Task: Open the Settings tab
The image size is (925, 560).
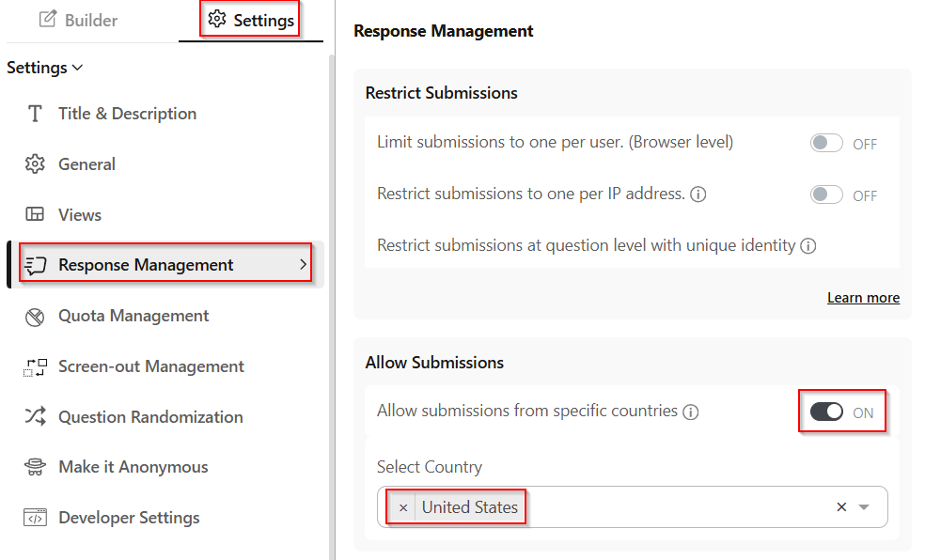Action: (x=251, y=20)
